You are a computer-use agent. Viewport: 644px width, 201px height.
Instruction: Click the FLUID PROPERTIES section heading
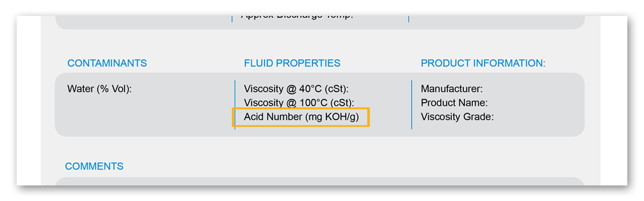click(292, 63)
